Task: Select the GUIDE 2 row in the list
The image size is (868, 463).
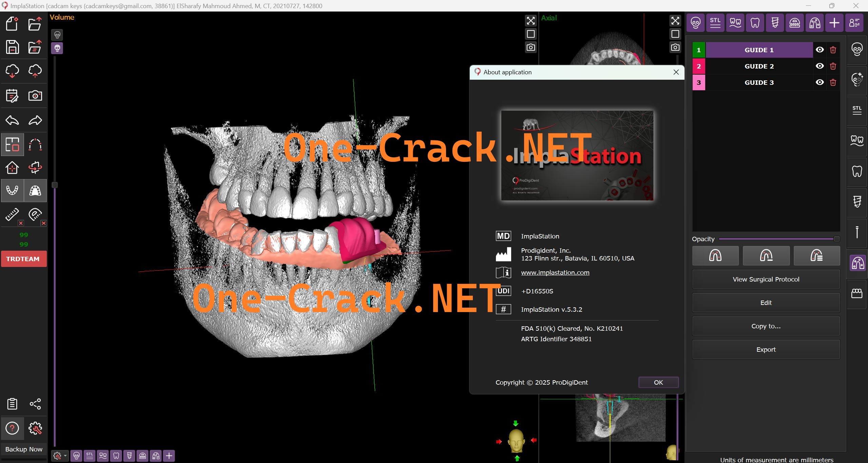Action: click(758, 66)
